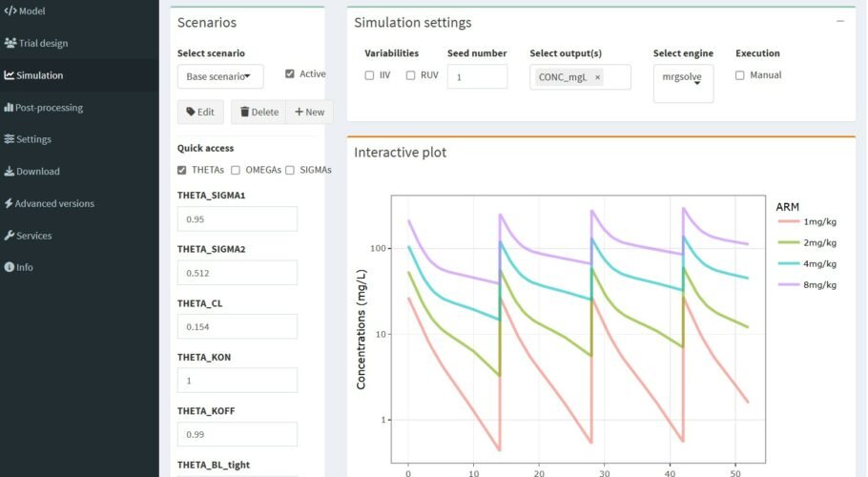868x477 pixels.
Task: Click the Info circle icon
Action: point(10,267)
